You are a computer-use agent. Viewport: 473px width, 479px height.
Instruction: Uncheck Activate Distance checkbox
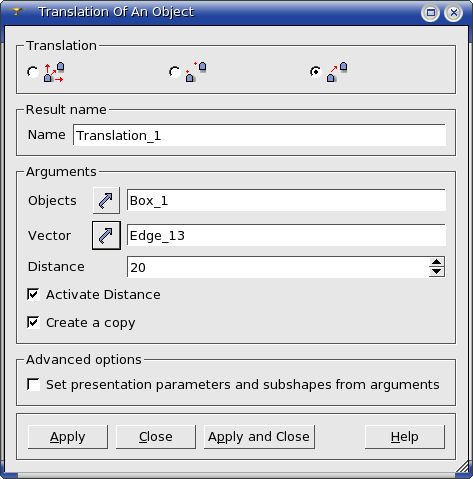point(33,295)
